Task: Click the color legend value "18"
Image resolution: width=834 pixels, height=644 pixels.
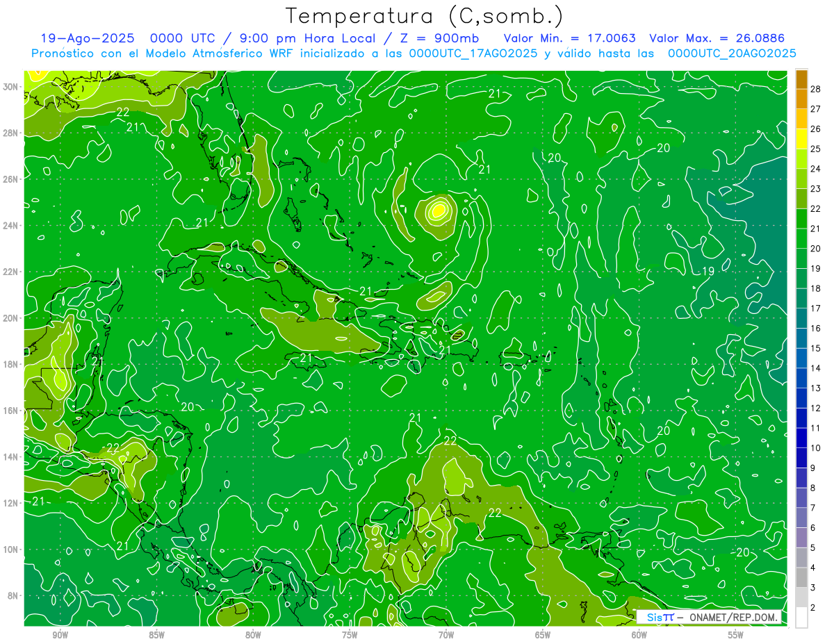Action: click(816, 288)
